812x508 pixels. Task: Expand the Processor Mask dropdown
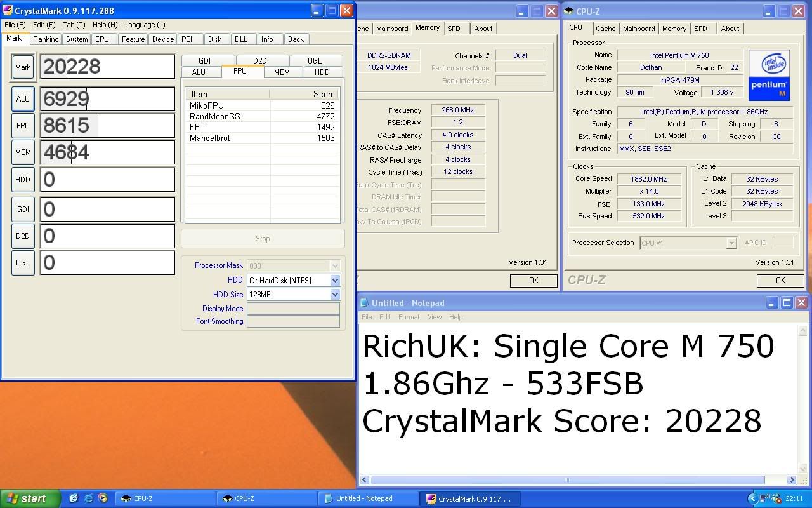(335, 266)
